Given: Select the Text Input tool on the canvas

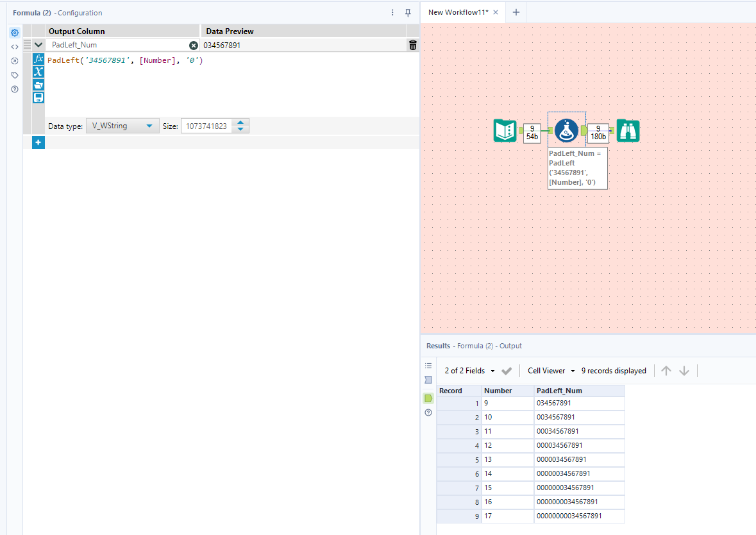Looking at the screenshot, I should coord(505,130).
